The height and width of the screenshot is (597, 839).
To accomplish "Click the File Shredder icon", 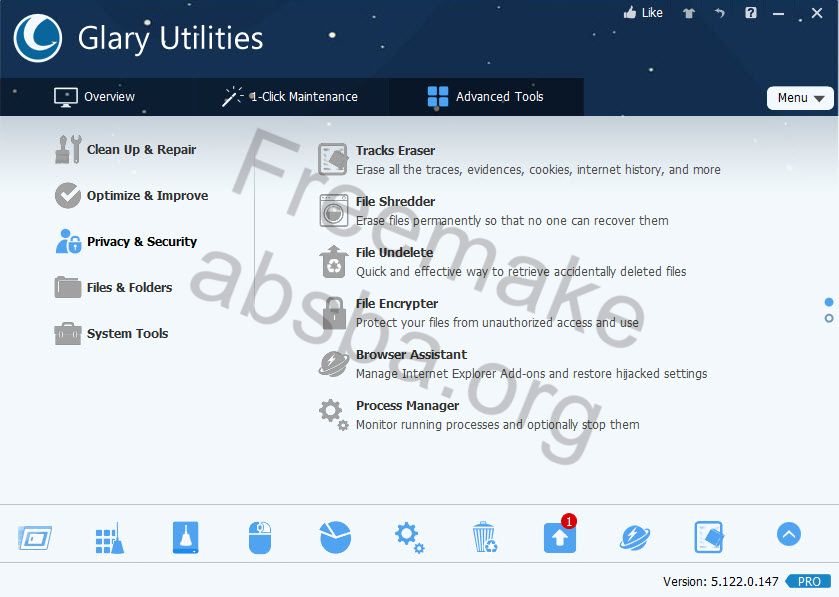I will (x=334, y=210).
